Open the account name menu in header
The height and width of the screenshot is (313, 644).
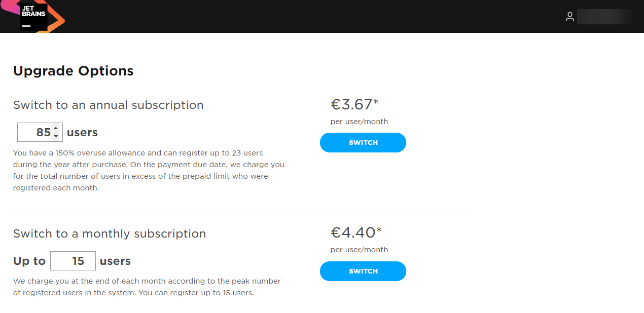[x=604, y=17]
